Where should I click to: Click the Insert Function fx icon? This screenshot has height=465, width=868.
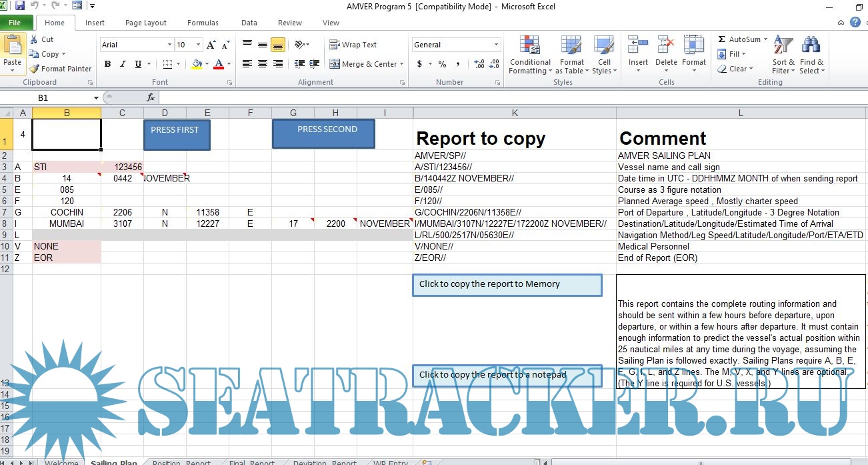tap(151, 97)
